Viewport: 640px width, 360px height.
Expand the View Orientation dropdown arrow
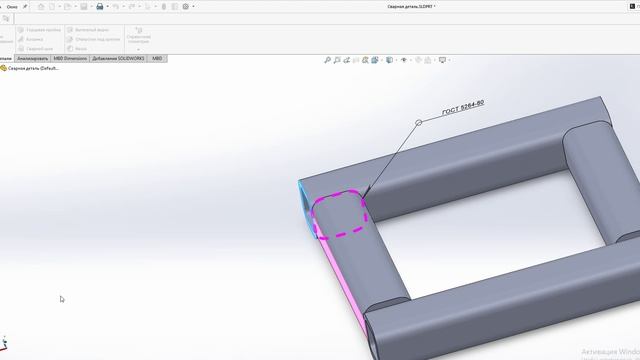382,60
